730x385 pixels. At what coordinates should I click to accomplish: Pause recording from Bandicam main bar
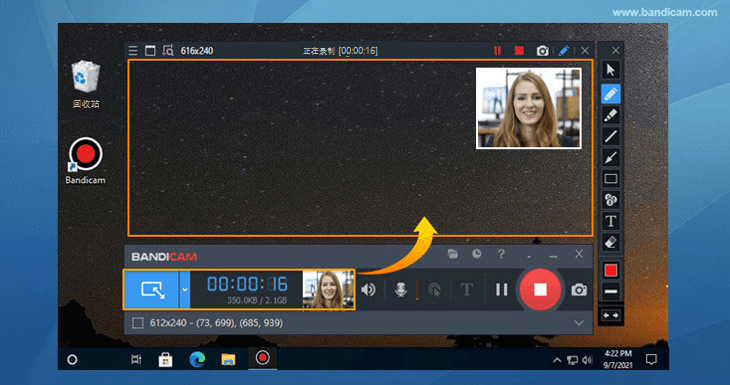501,290
